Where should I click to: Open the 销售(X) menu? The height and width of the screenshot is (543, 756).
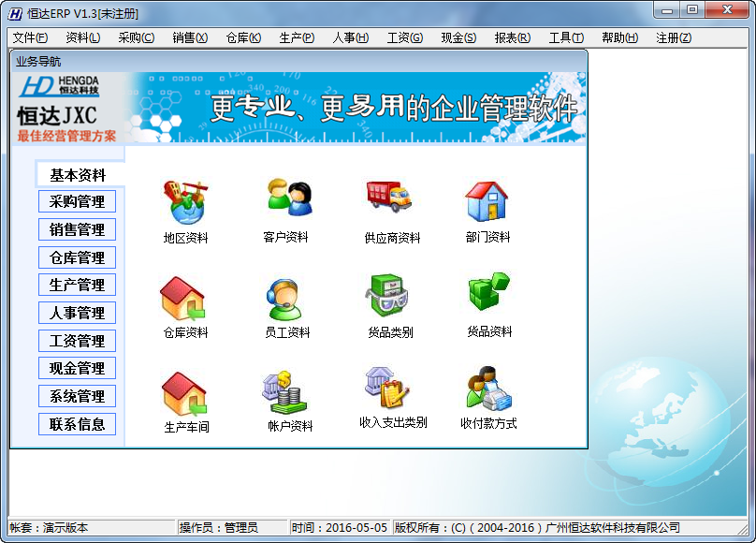190,37
